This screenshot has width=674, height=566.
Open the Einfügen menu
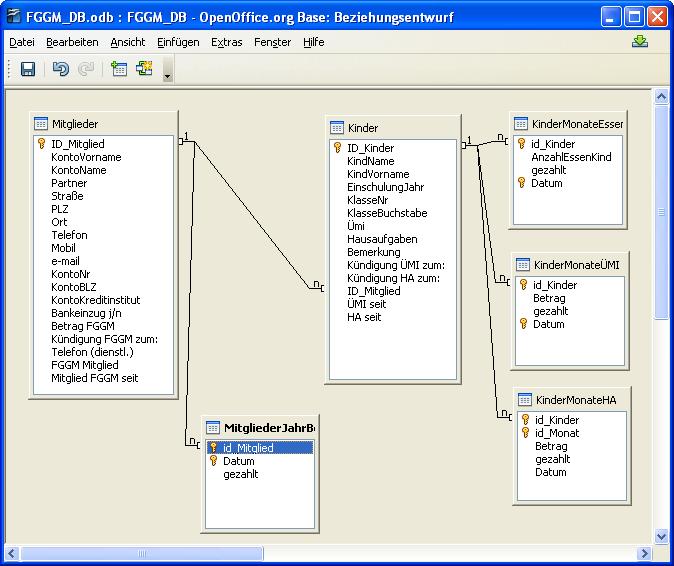pos(177,42)
